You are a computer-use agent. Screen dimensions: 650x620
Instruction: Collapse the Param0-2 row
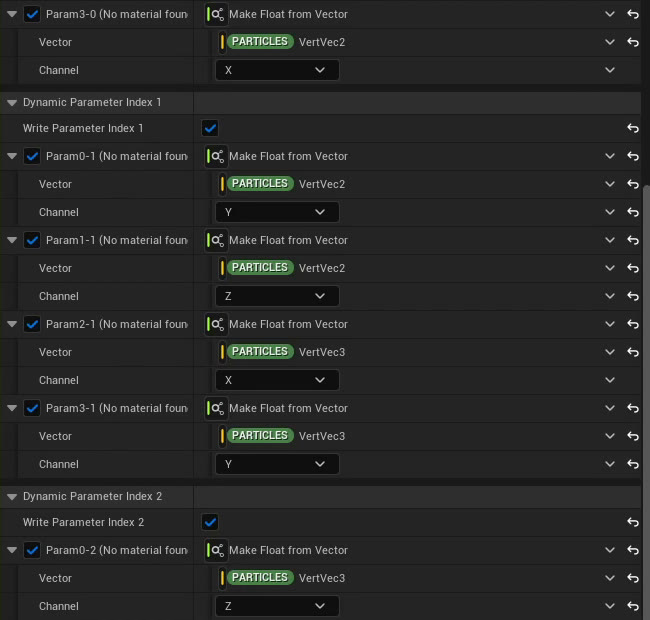[12, 550]
